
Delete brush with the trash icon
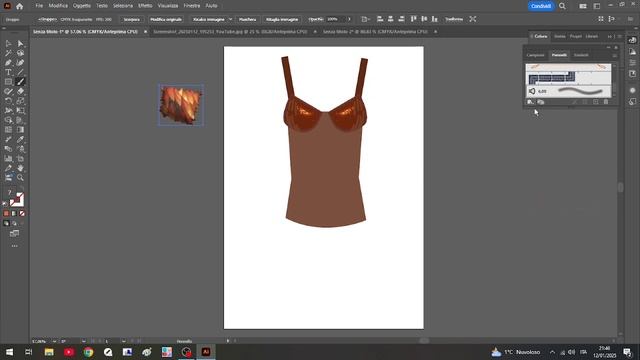606,102
